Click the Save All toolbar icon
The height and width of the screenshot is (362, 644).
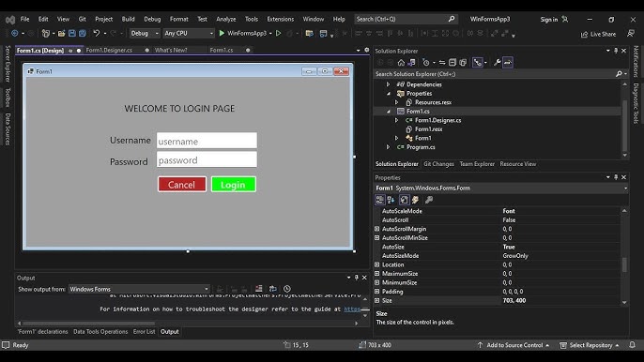(x=83, y=33)
